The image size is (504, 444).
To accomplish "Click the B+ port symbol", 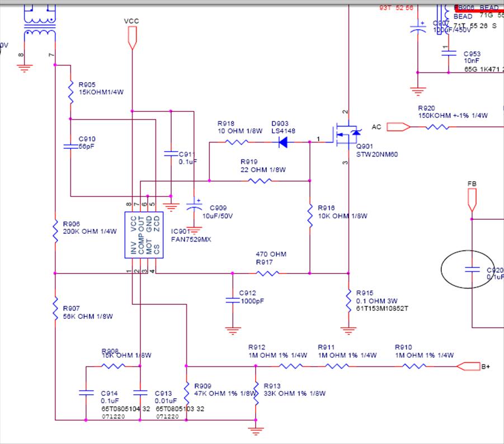I will pyautogui.click(x=468, y=366).
